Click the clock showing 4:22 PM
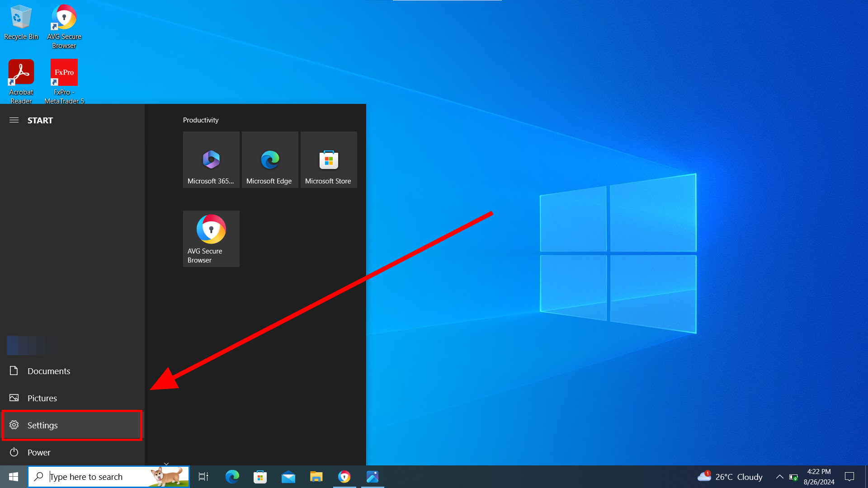 tap(819, 477)
